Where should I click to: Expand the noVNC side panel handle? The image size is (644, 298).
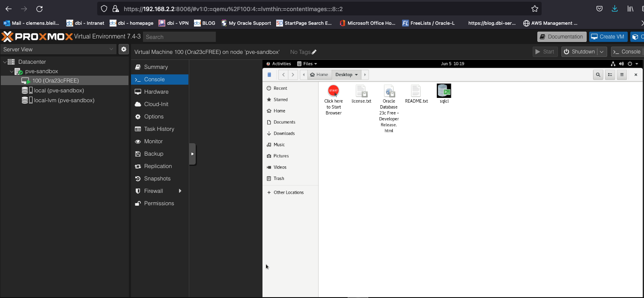pos(192,154)
